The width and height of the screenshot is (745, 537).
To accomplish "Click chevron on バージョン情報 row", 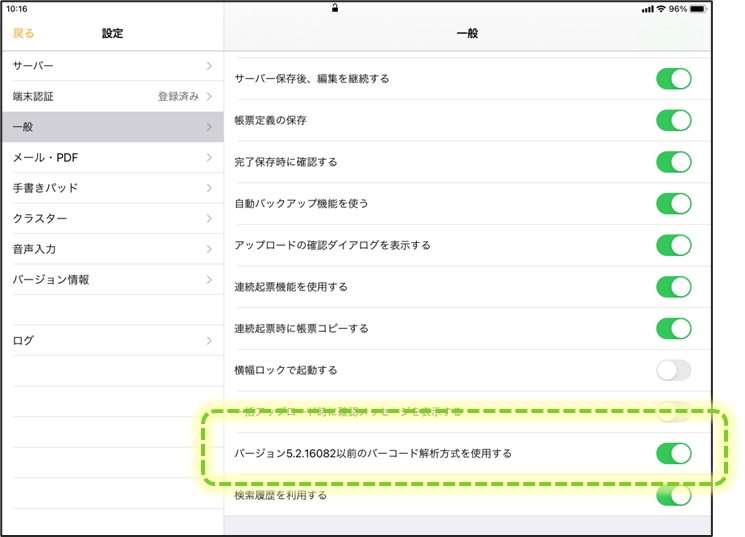I will click(209, 279).
